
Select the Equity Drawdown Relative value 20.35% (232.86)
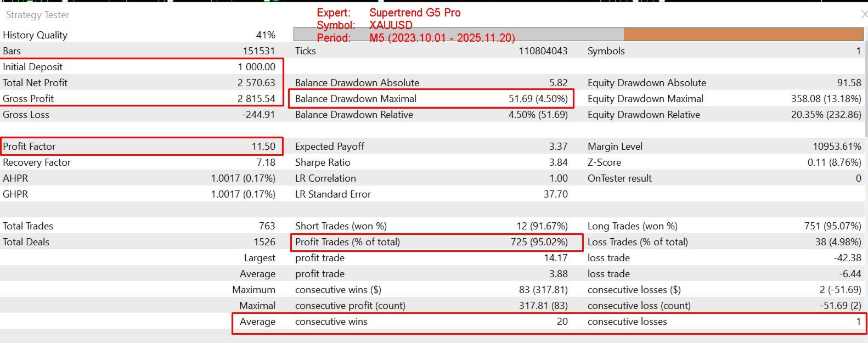826,115
